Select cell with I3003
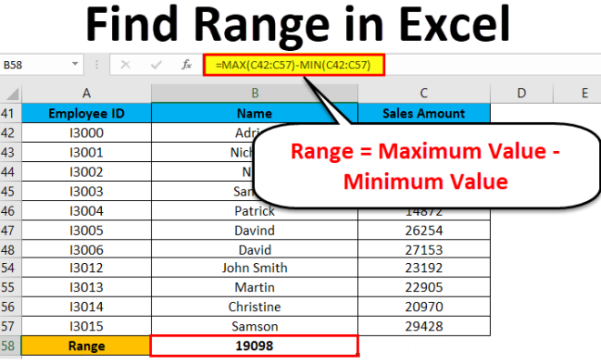The image size is (601, 364). point(87,191)
